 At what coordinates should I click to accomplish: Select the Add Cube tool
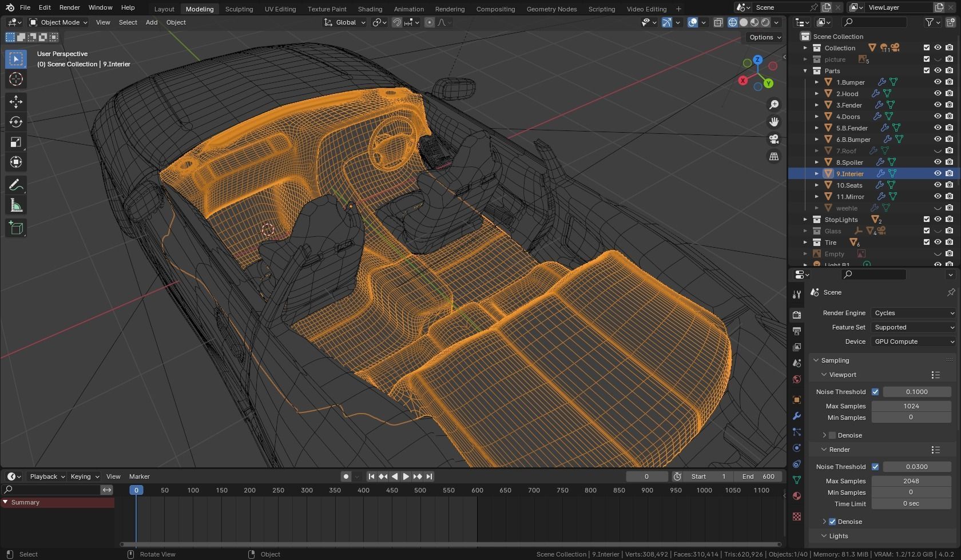[16, 228]
